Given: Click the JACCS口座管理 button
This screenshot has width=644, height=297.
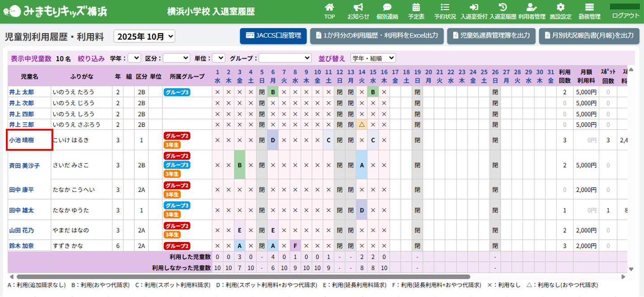Looking at the screenshot, I should [273, 36].
